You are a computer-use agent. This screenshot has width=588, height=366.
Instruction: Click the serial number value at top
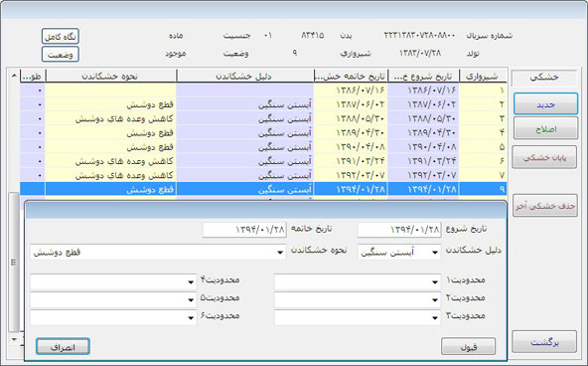click(419, 35)
